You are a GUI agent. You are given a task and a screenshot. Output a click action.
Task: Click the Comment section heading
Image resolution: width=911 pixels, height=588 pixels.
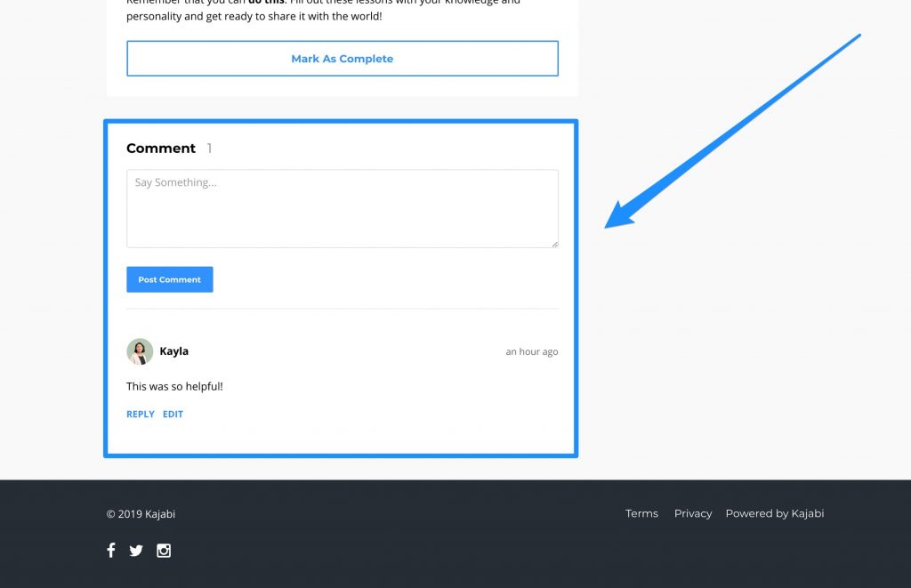161,149
